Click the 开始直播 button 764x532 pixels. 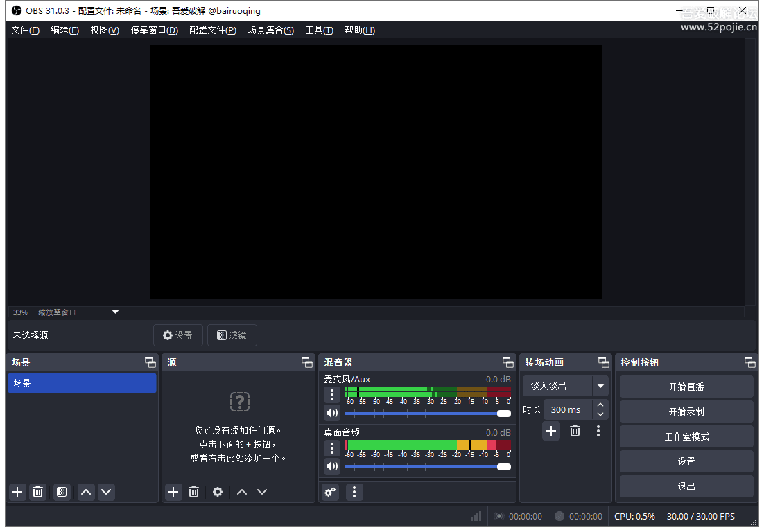[x=686, y=387]
